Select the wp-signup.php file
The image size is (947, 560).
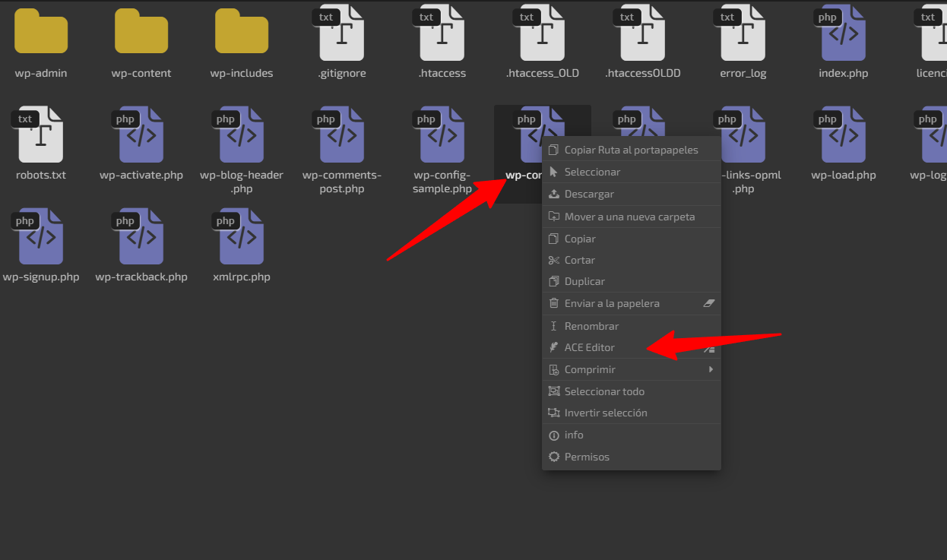[41, 245]
